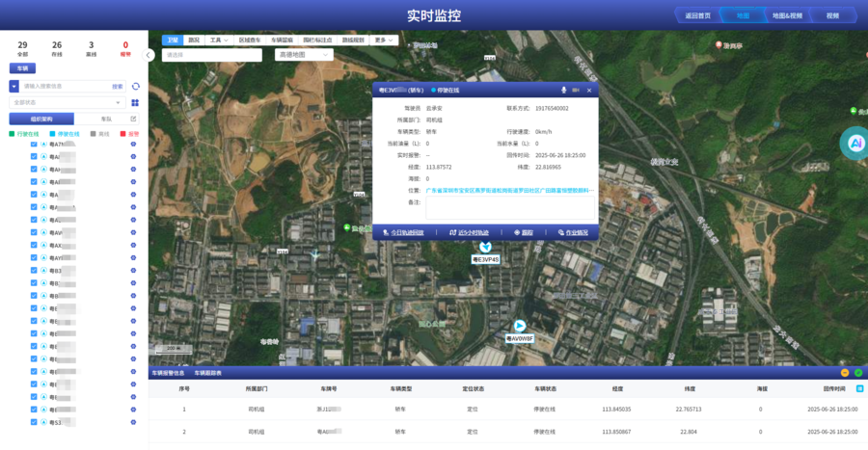Viewport: 868px width, 450px height.
Task: Click 今日轨迹回放 in vehicle popup
Action: pyautogui.click(x=403, y=233)
